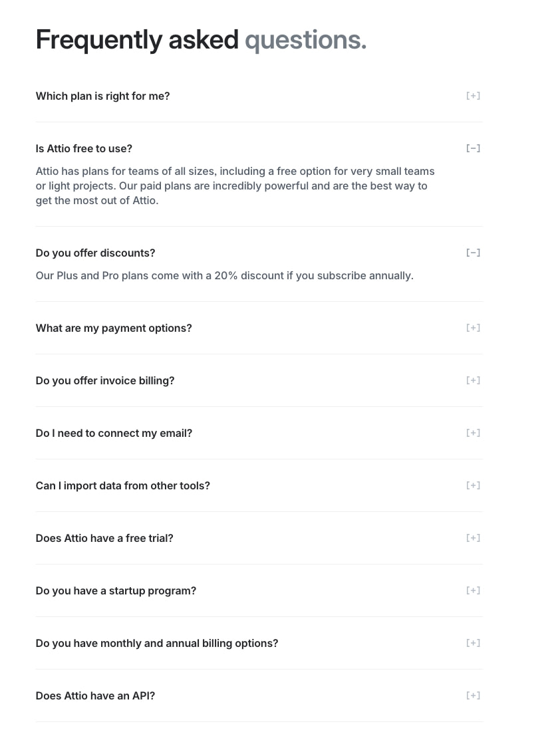Click the plus icon beside "Do you have a startup program?"
The height and width of the screenshot is (752, 560).
click(x=473, y=590)
